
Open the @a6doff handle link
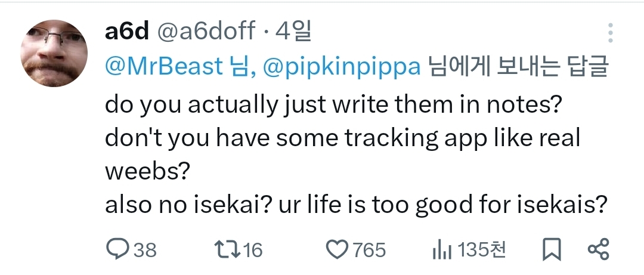point(205,32)
